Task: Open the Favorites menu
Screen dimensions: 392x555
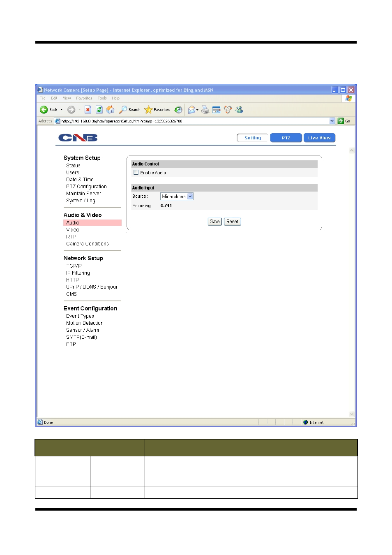Action: pos(84,98)
